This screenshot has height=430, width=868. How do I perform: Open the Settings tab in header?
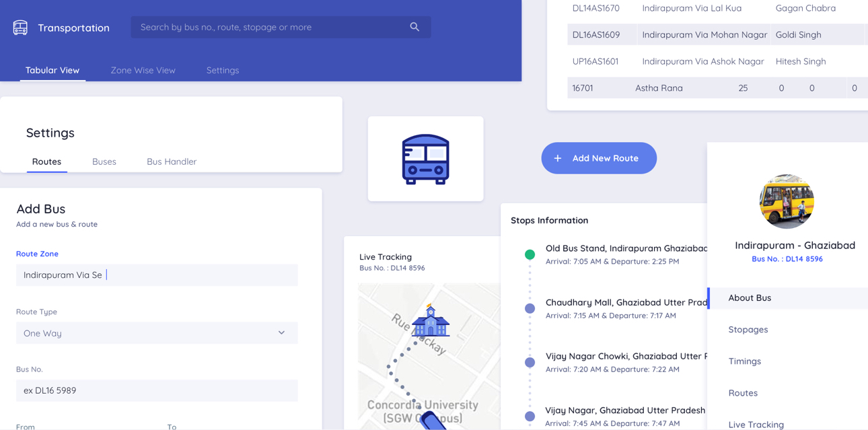coord(223,70)
